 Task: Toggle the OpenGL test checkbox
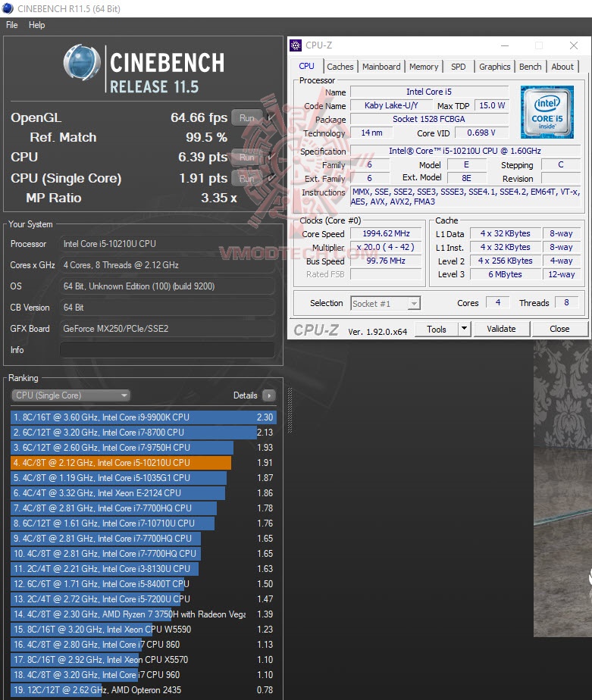[271, 117]
